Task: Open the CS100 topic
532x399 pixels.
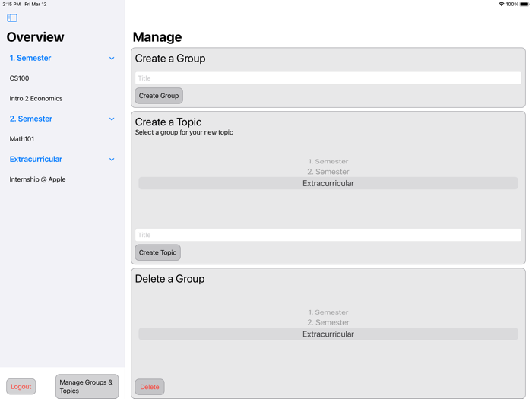Action: pos(20,78)
